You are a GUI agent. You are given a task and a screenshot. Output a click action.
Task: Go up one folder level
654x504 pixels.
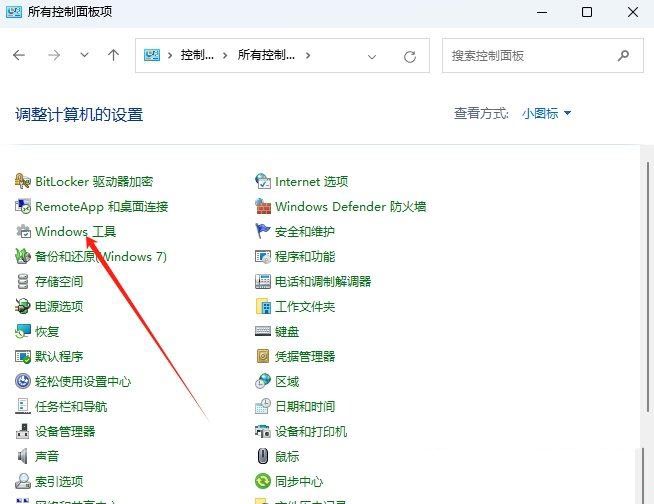pyautogui.click(x=113, y=56)
